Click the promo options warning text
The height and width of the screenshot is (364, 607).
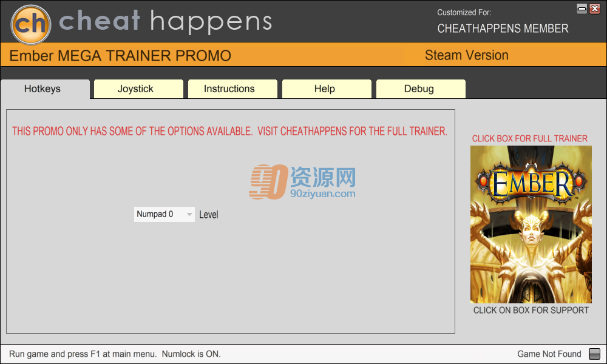tap(229, 132)
